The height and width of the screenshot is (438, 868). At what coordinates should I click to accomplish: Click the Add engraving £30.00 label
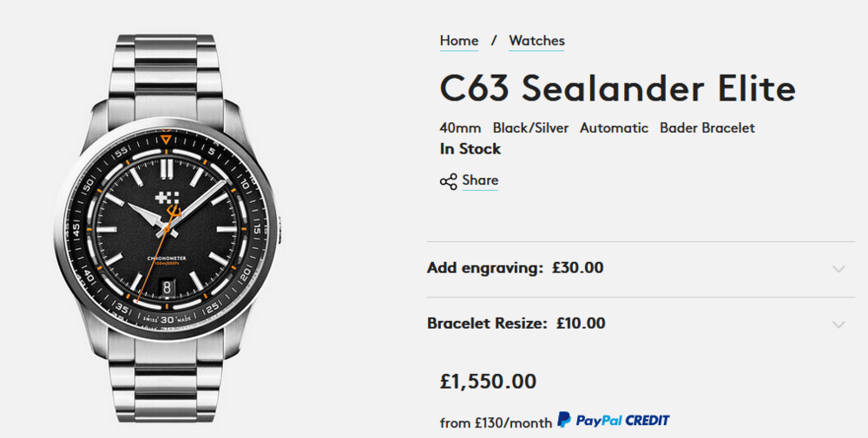pos(516,268)
